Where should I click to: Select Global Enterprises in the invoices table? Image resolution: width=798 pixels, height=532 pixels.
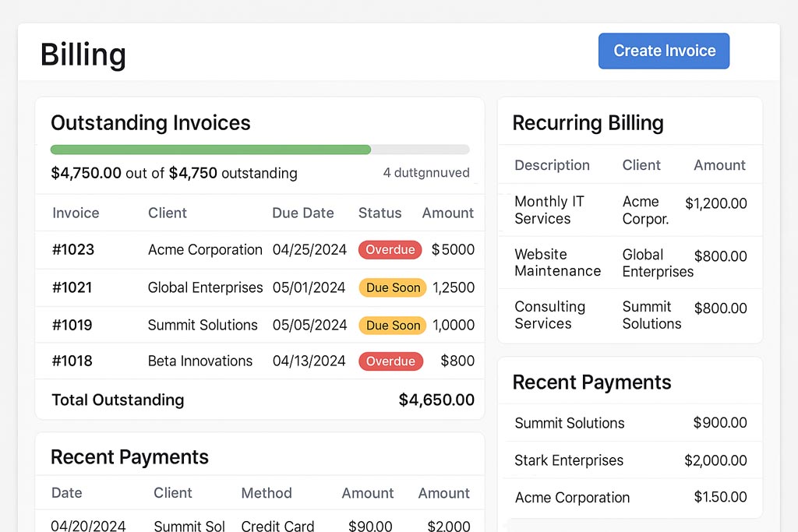205,287
